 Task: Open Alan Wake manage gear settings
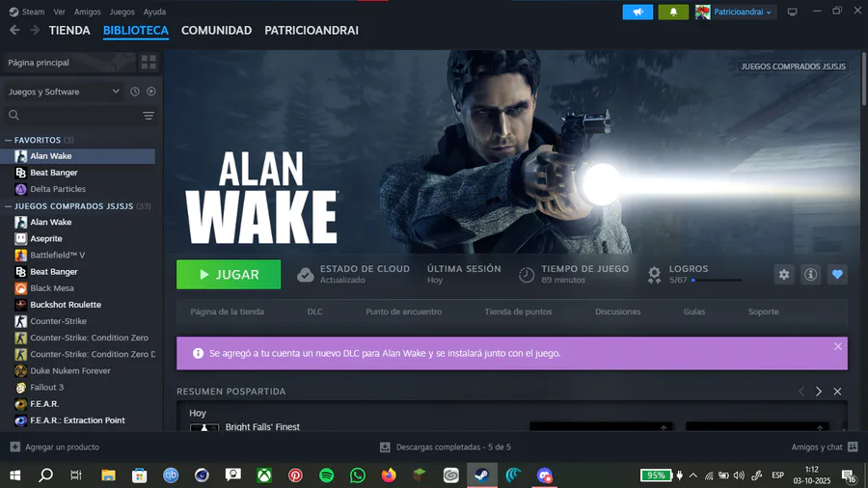tap(784, 275)
